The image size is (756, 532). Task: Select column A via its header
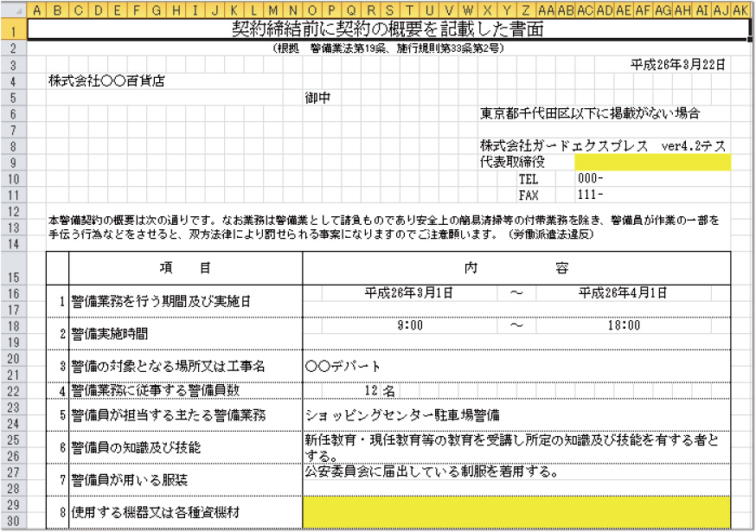point(36,10)
